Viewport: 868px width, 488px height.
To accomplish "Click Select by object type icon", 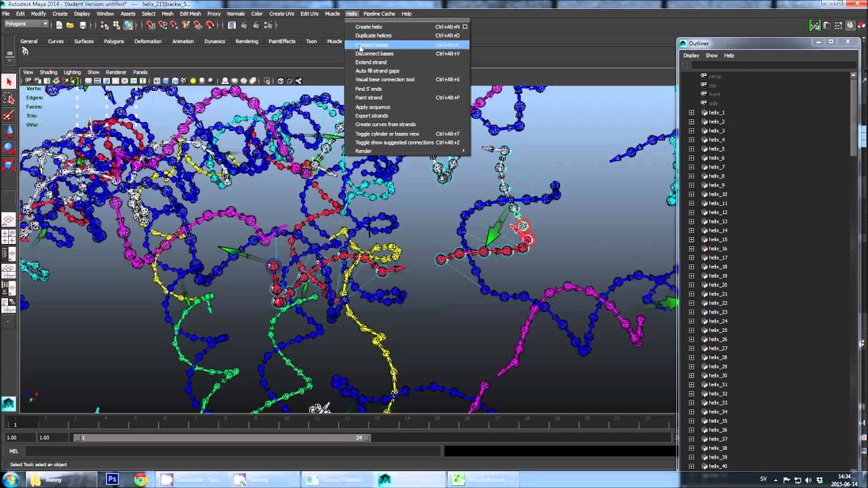I will (x=116, y=25).
